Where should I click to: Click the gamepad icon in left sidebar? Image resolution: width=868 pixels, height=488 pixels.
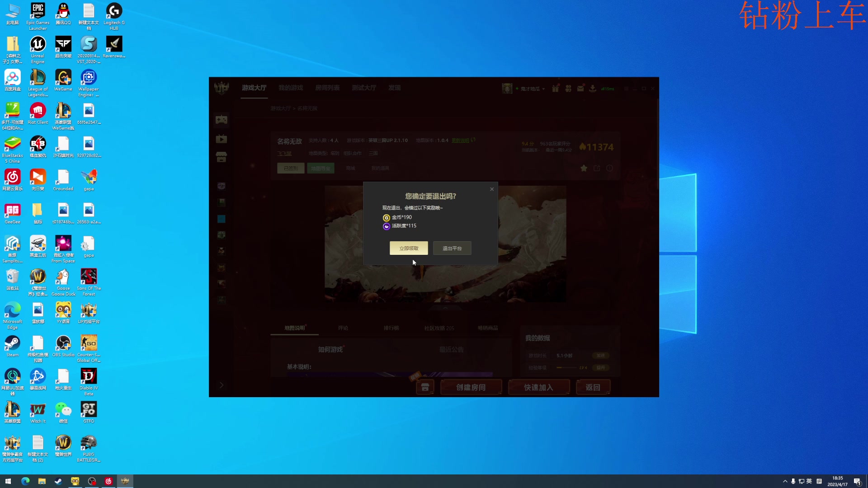[x=222, y=119]
